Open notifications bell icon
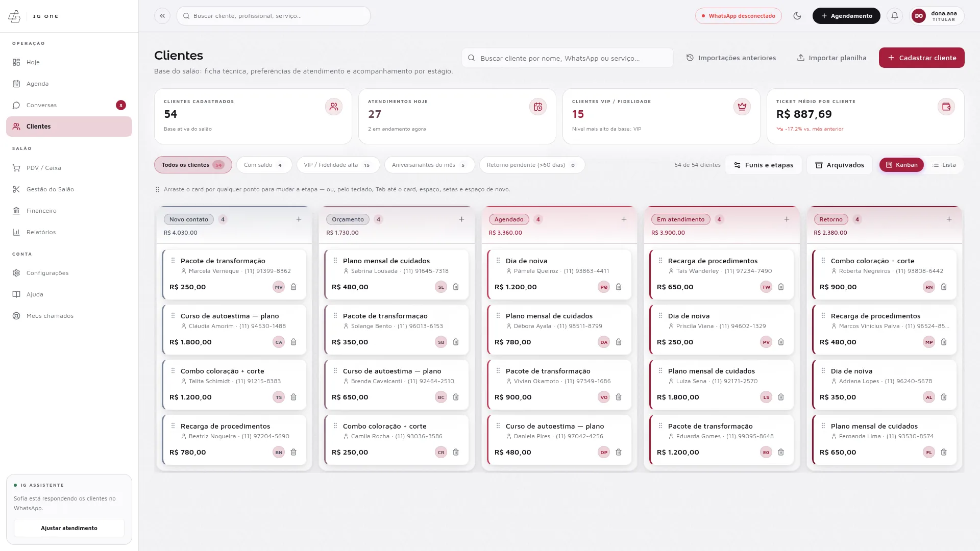This screenshot has width=980, height=551. 895,16
